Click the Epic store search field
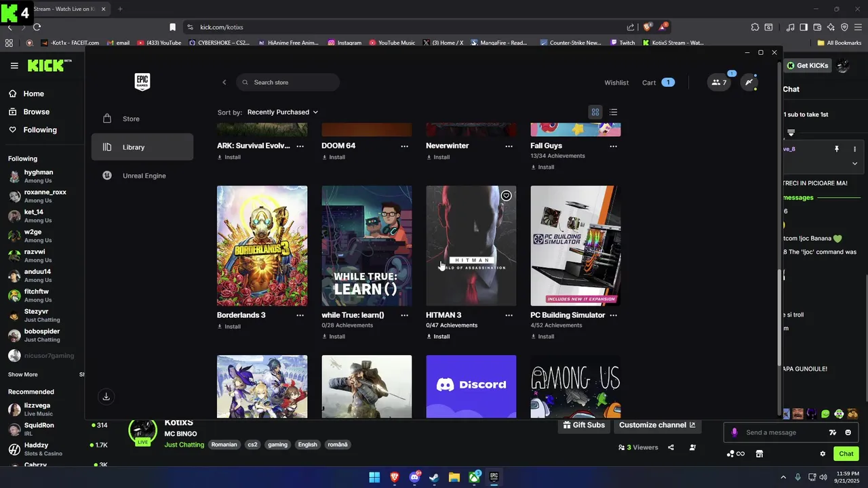 tap(288, 82)
